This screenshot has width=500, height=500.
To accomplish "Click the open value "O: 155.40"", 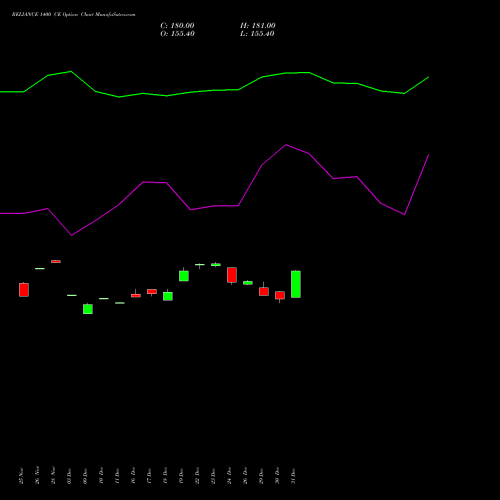I will click(177, 34).
